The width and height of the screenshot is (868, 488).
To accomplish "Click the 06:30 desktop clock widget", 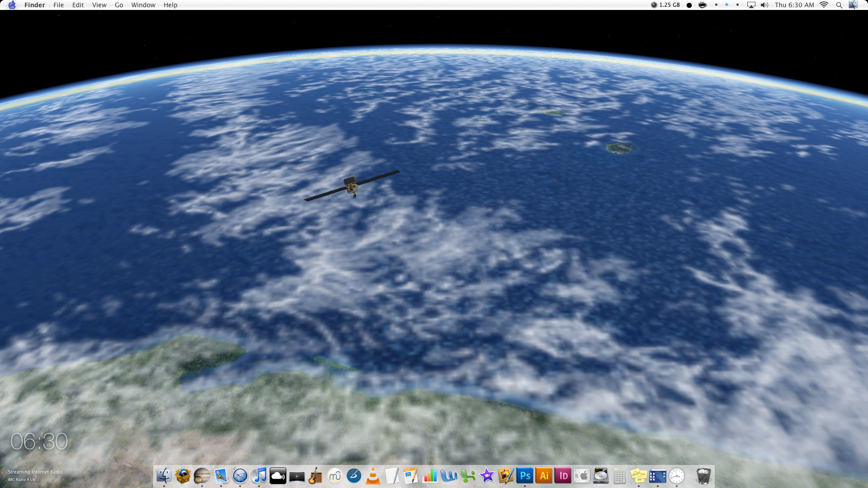I will pos(39,441).
